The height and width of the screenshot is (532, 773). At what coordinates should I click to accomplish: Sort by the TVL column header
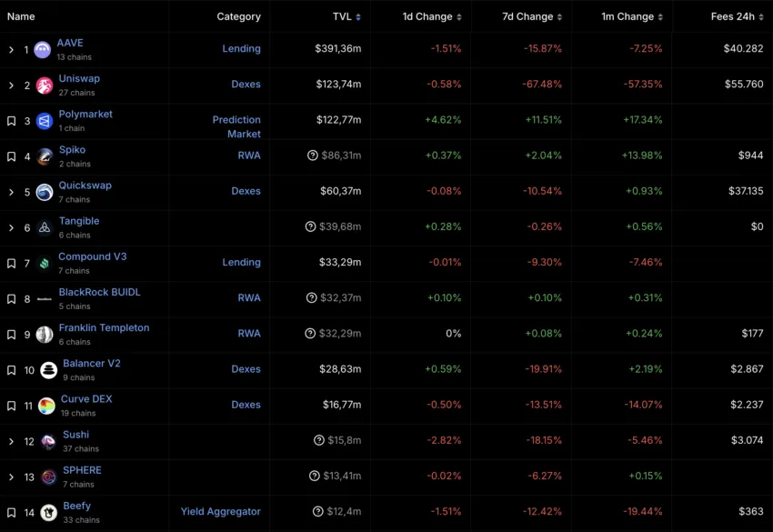pyautogui.click(x=346, y=16)
